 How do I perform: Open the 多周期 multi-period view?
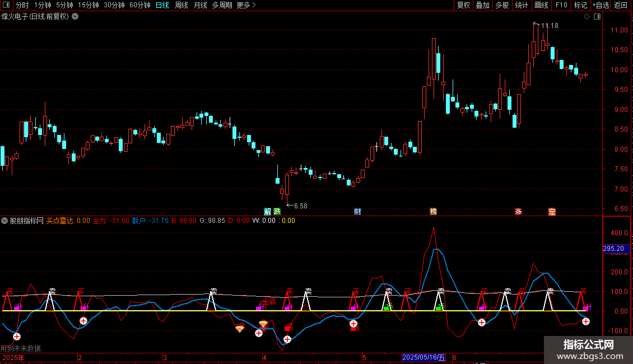click(x=222, y=5)
